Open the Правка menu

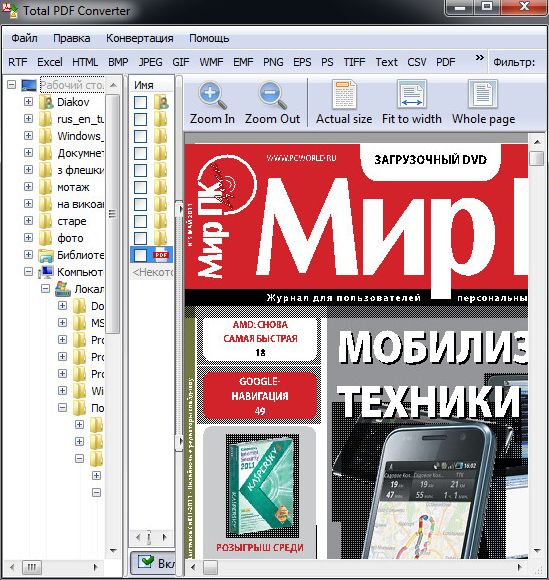72,38
